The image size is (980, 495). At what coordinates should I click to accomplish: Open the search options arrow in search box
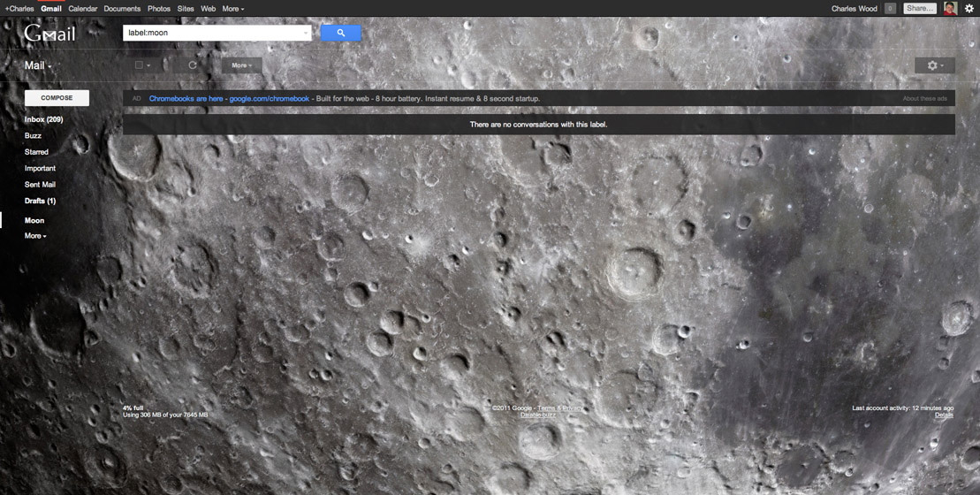(x=306, y=33)
